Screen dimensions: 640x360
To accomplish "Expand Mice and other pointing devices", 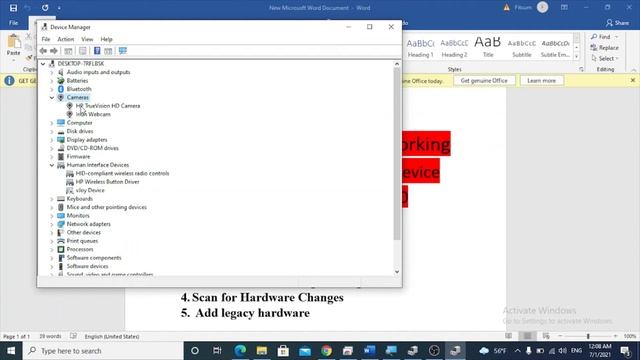I will 52,207.
